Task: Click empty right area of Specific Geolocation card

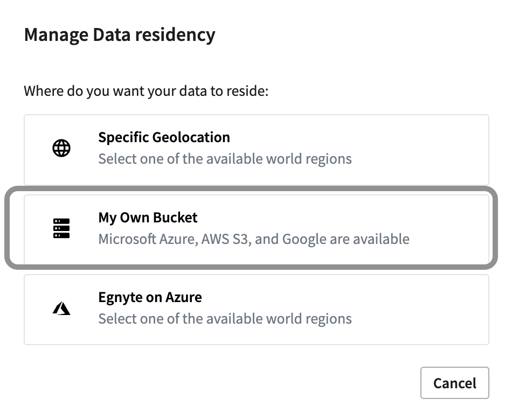Action: [x=431, y=150]
